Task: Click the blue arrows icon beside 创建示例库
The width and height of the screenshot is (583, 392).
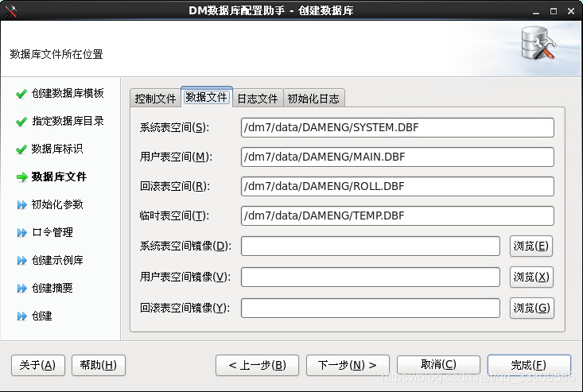Action: click(22, 261)
